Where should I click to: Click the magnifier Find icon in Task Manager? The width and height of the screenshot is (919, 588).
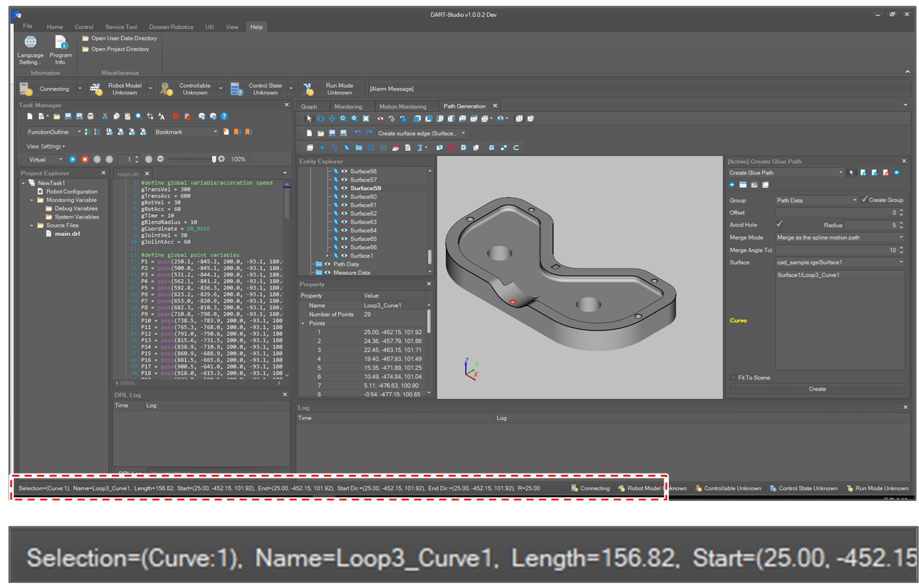(138, 116)
